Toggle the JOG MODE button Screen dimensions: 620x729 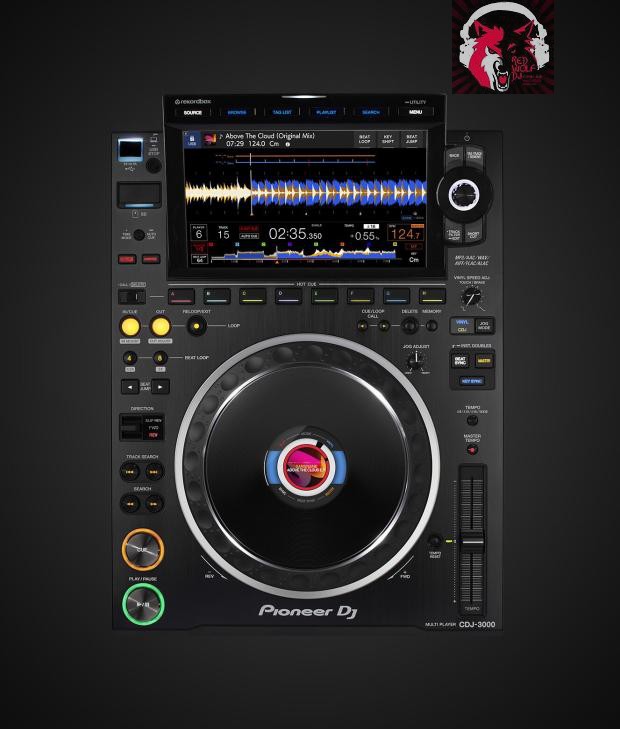[484, 325]
